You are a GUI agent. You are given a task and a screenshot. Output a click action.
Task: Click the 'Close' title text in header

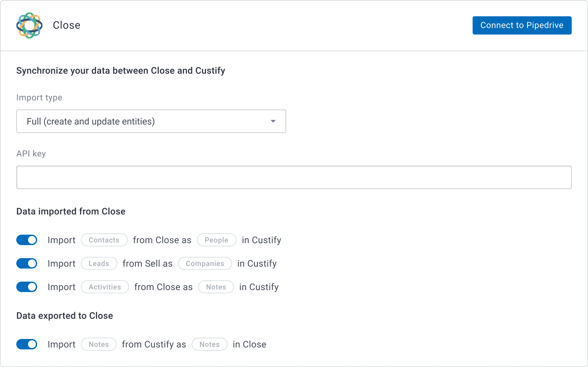click(66, 25)
